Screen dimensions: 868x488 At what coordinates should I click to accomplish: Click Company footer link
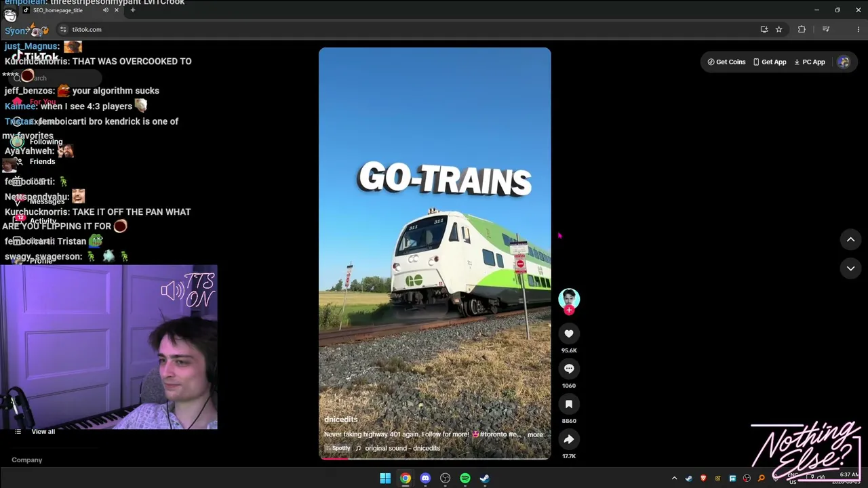pos(26,460)
